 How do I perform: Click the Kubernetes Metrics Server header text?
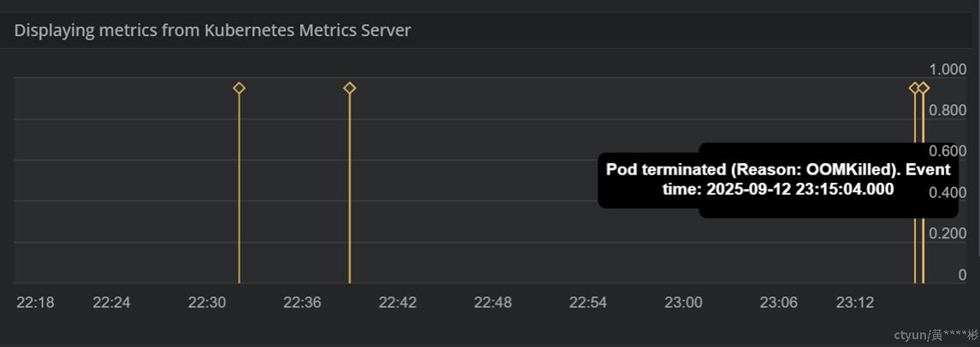(212, 30)
